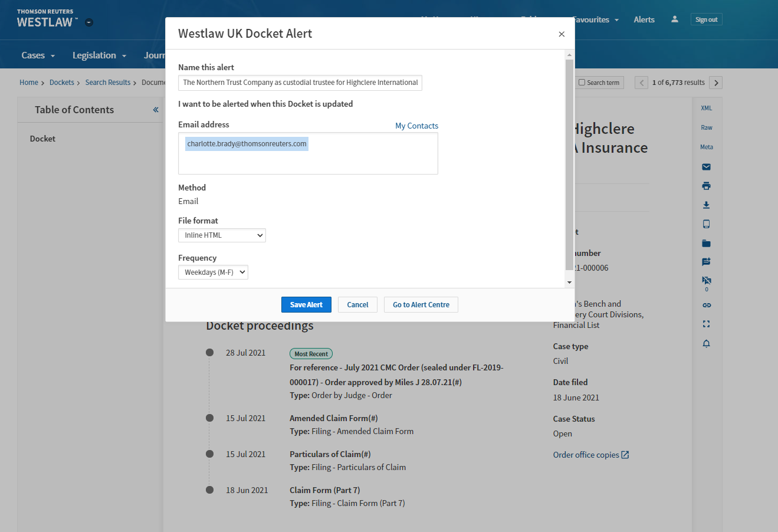Image resolution: width=778 pixels, height=532 pixels.
Task: Toggle full screen mode icon
Action: click(x=707, y=324)
